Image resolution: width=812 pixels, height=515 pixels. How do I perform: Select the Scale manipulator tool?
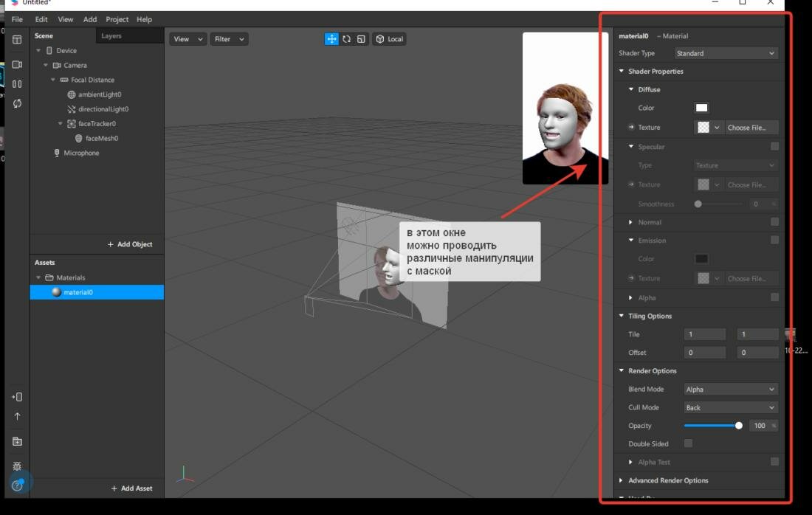pyautogui.click(x=361, y=39)
